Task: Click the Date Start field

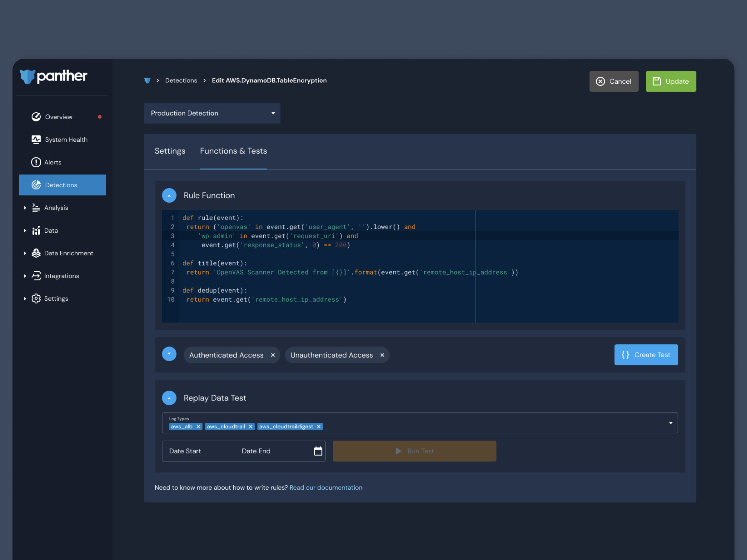Action: click(185, 451)
